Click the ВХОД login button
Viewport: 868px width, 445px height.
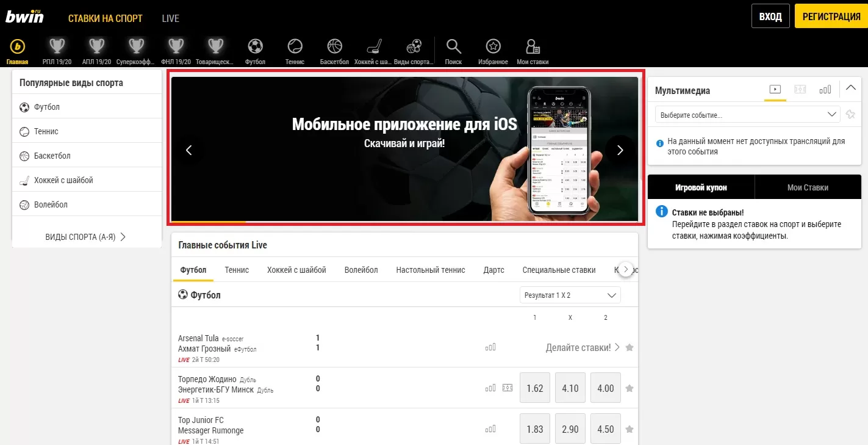coord(770,16)
